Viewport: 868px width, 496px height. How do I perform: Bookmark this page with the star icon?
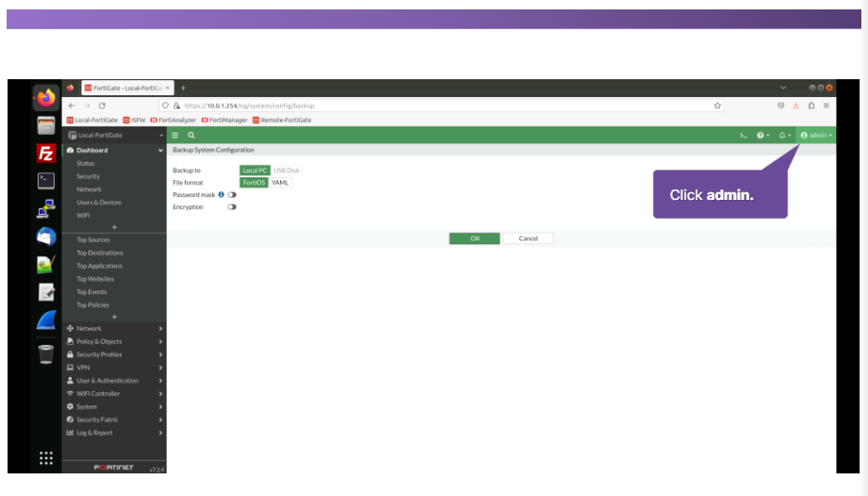(x=717, y=106)
